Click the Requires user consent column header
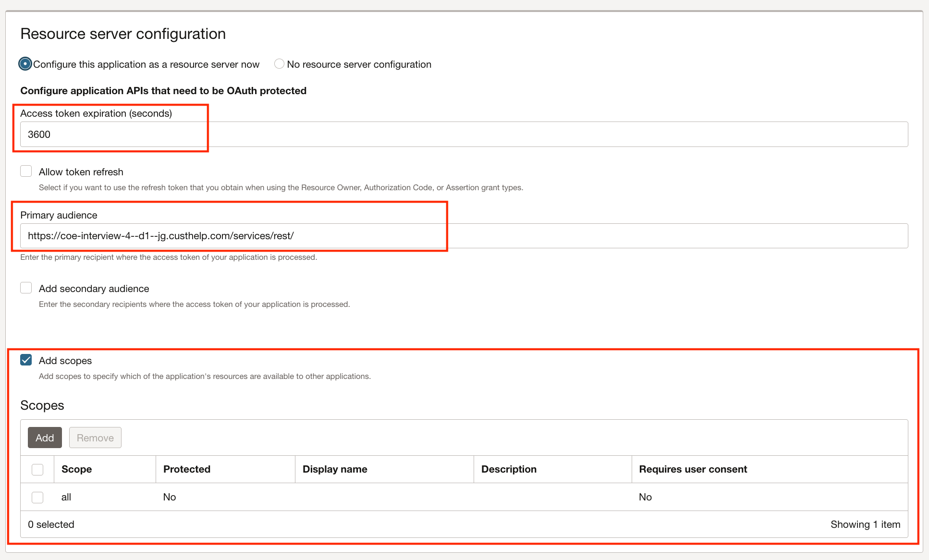Image resolution: width=929 pixels, height=560 pixels. pyautogui.click(x=693, y=469)
